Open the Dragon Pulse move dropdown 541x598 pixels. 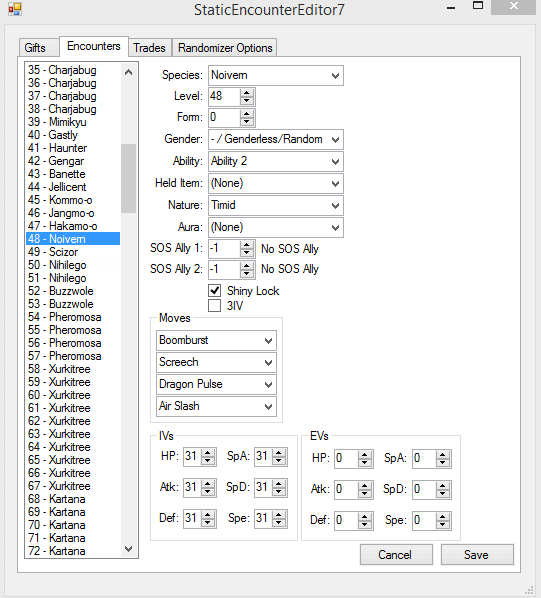tap(216, 384)
